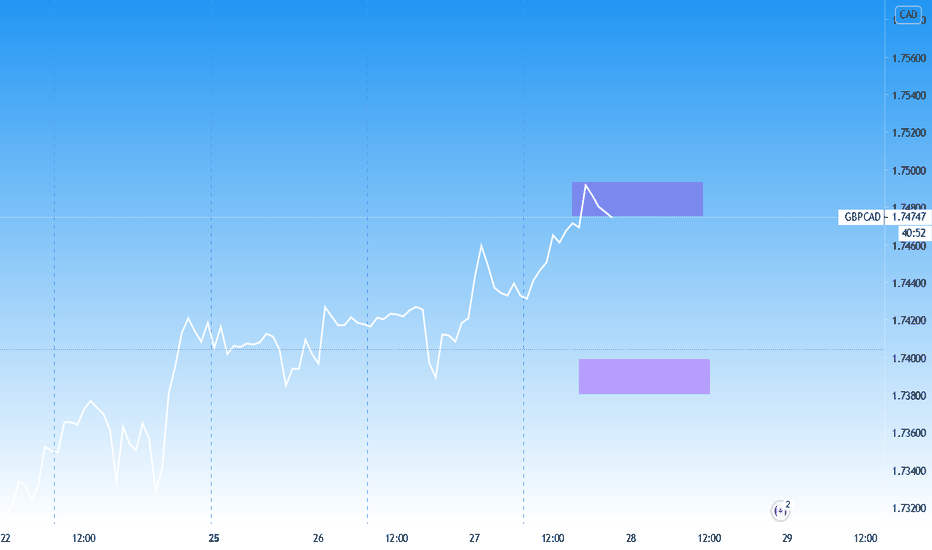Click the price line peak inside the upper rectangle

[x=585, y=185]
